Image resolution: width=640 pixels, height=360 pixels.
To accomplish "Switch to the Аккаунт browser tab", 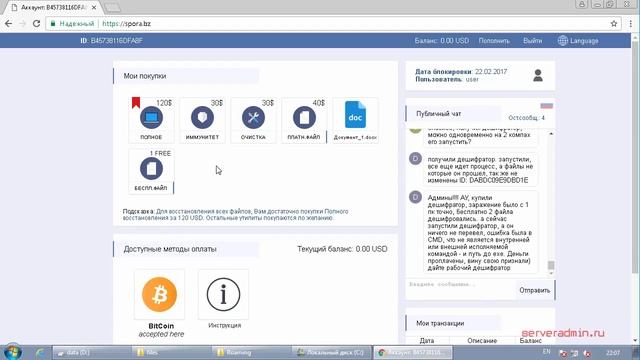I will click(x=53, y=7).
